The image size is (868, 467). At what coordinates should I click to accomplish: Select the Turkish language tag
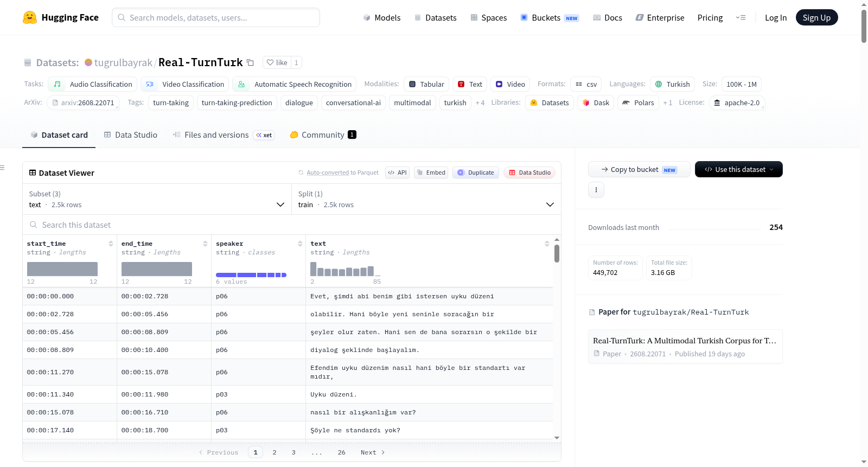pos(673,84)
